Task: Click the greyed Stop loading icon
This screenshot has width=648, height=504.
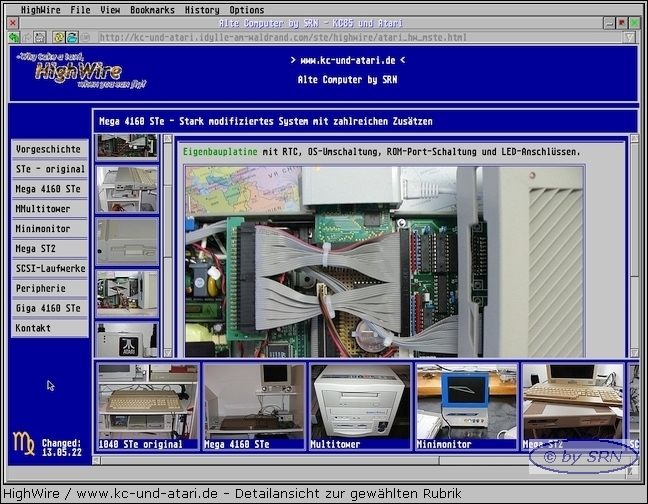Action: (x=85, y=38)
